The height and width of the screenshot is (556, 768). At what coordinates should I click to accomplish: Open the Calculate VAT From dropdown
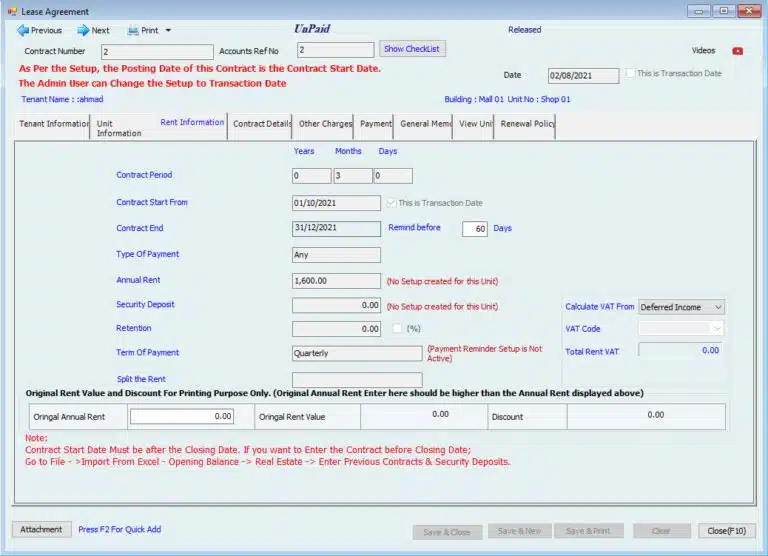click(x=681, y=307)
